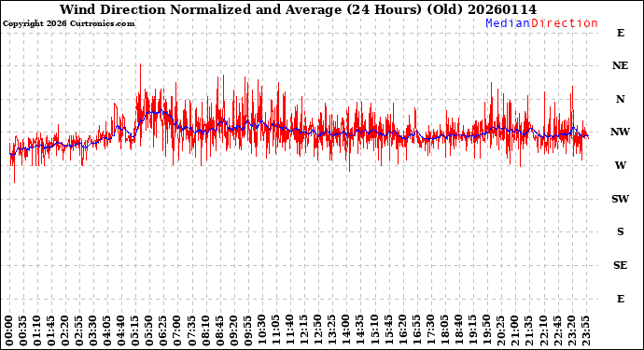The width and height of the screenshot is (644, 350).
Task: Click the 19:50 time label
Action: pos(486,330)
